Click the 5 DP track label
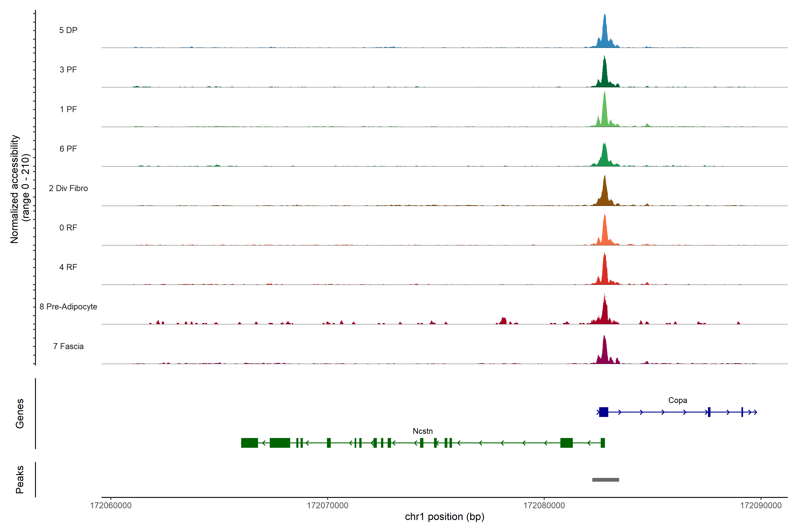 68,30
